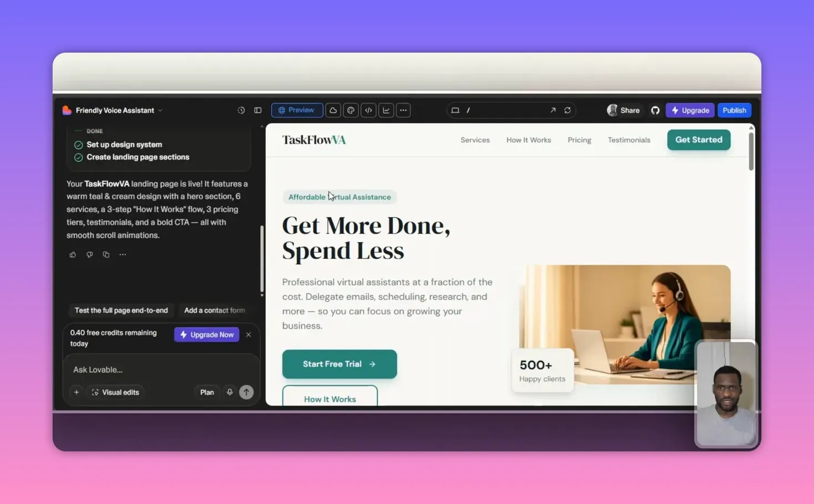Open the design palette icon
The height and width of the screenshot is (504, 814).
(x=351, y=110)
